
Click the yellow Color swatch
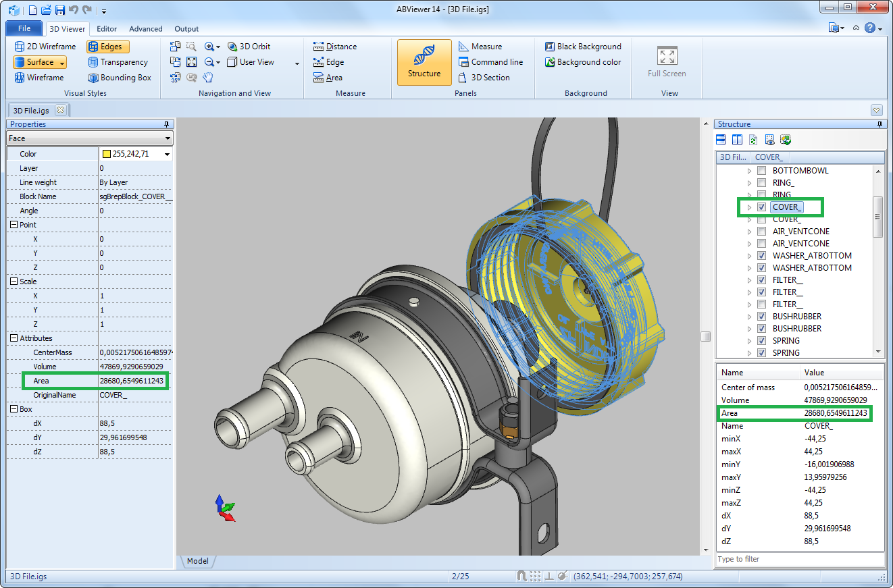[107, 154]
